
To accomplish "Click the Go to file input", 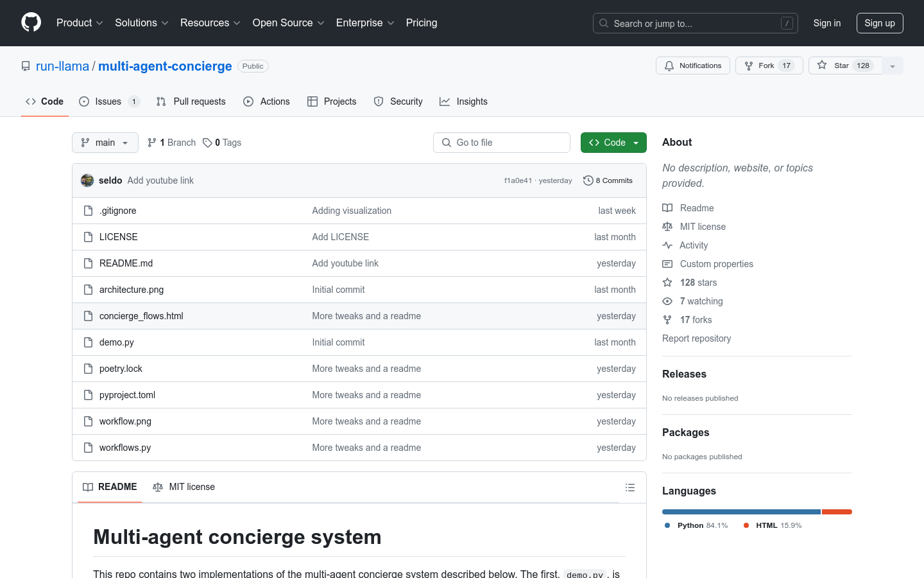I will pyautogui.click(x=502, y=143).
